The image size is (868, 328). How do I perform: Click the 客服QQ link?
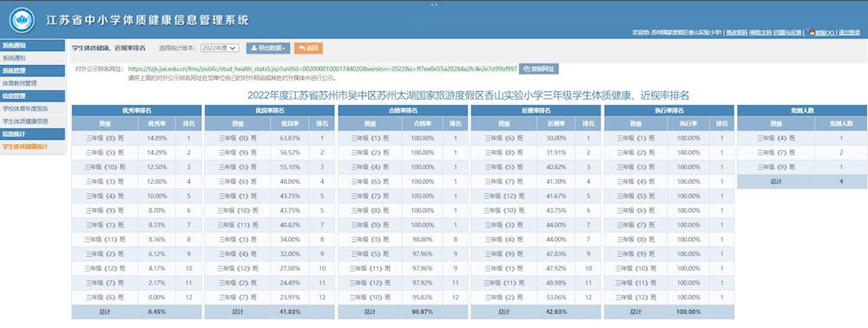(x=825, y=33)
